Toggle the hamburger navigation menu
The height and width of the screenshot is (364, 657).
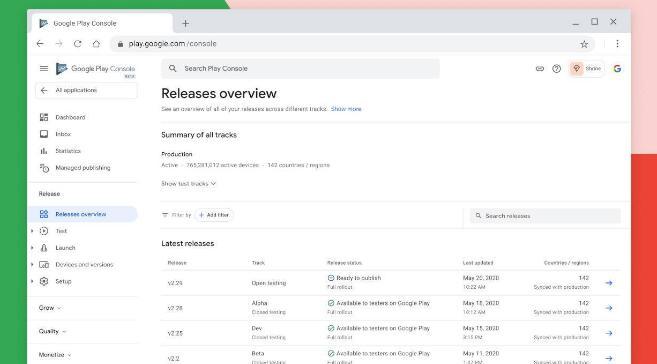44,68
